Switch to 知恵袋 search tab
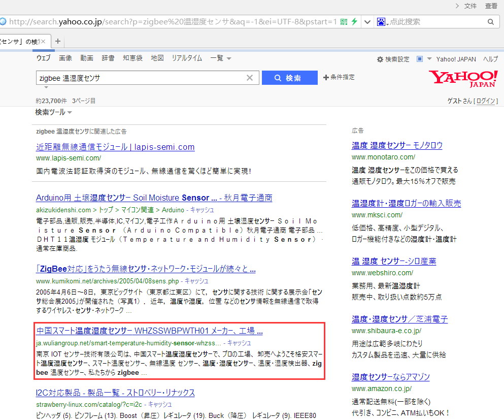The width and height of the screenshot is (504, 420). click(132, 58)
